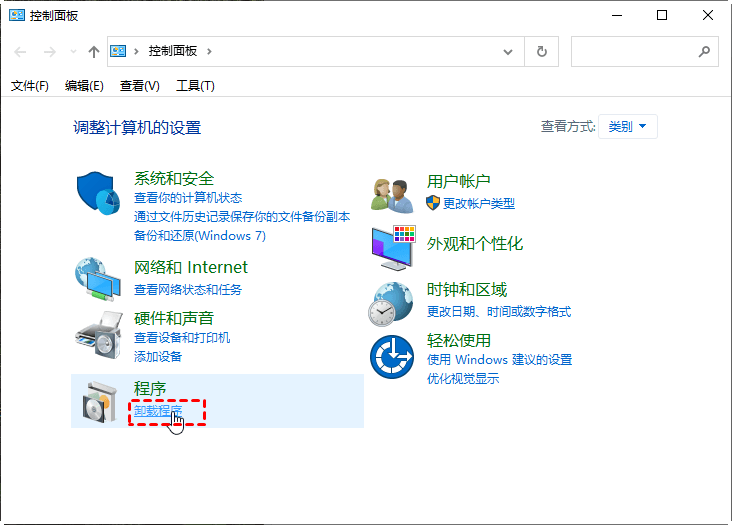Viewport: 732px width, 525px height.
Task: Click the Control Panel address bar icon
Action: click(x=118, y=51)
